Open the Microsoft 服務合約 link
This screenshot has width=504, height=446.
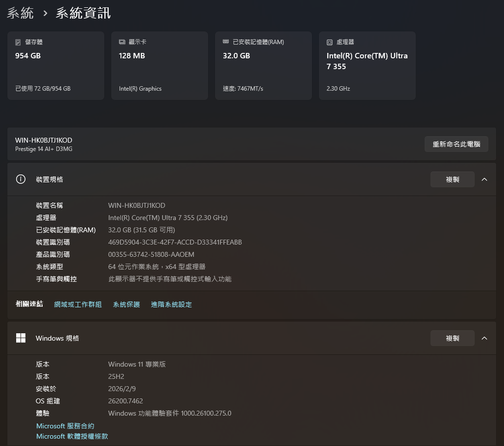click(65, 425)
